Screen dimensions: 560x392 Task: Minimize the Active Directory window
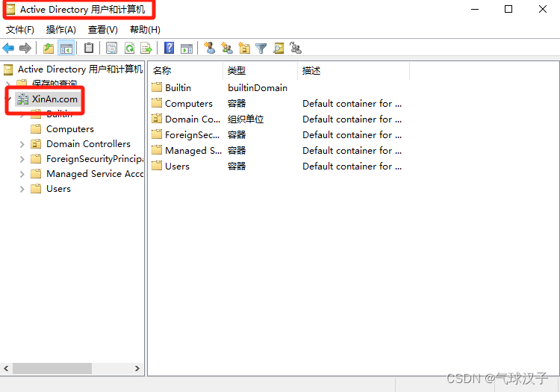(475, 9)
